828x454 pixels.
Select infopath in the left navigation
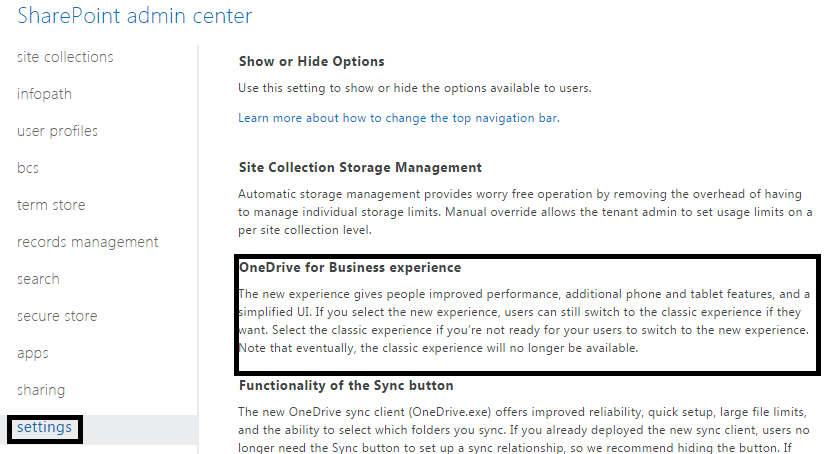(x=44, y=94)
